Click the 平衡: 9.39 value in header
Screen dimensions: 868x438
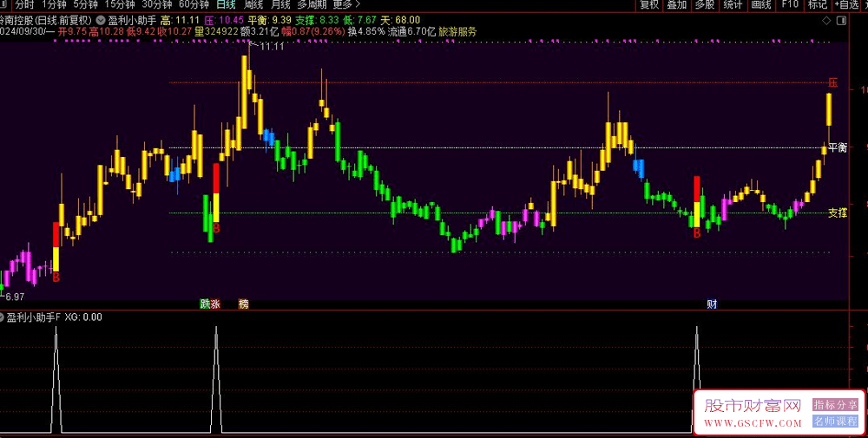(270, 21)
